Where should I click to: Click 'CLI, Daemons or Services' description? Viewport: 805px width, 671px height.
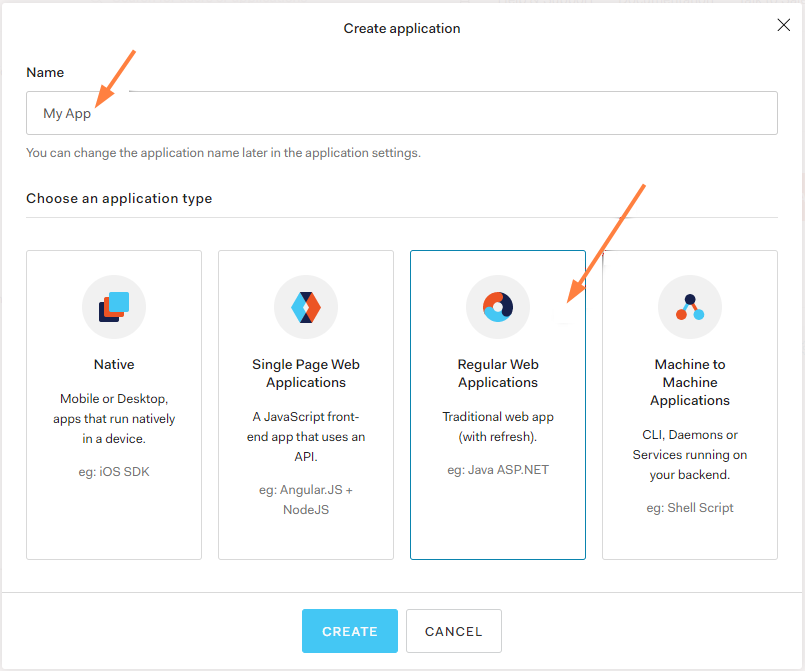[690, 454]
